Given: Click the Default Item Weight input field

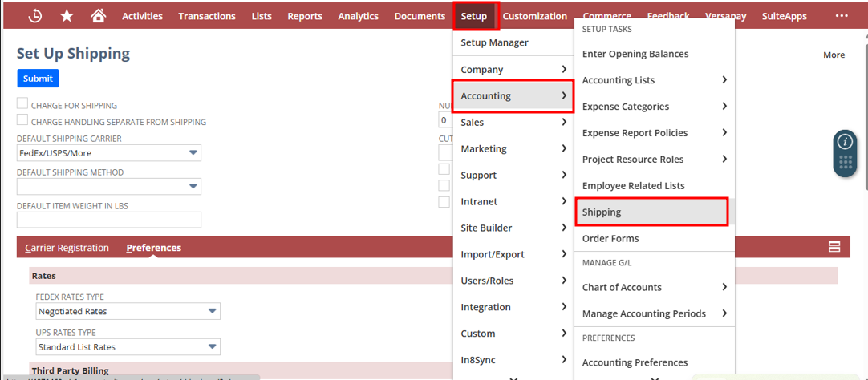Looking at the screenshot, I should [108, 220].
